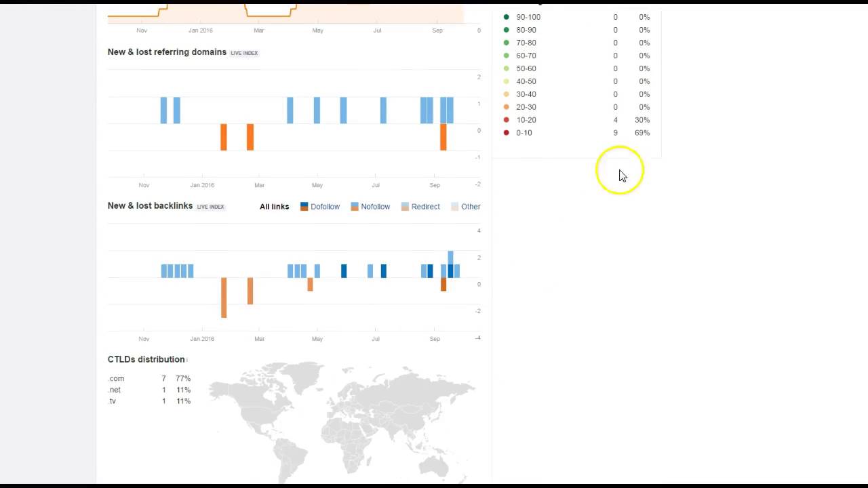
Task: Click the 30-40 rating row label
Action: click(526, 94)
